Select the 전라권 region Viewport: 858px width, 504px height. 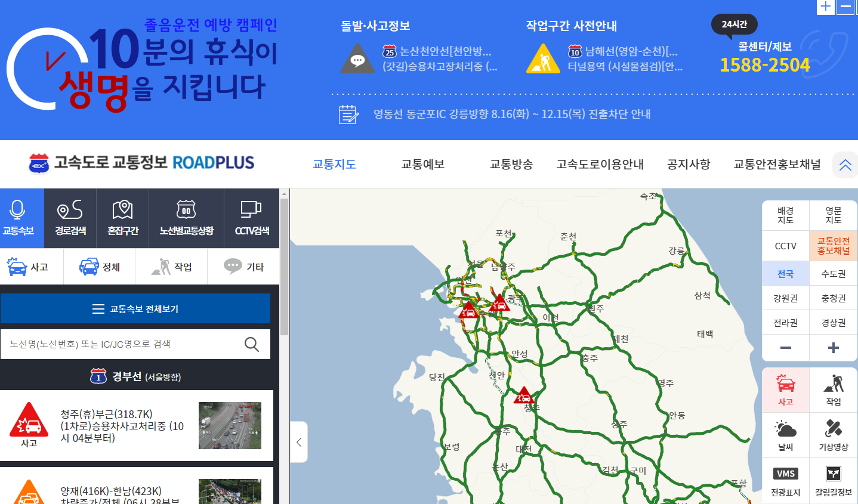pyautogui.click(x=785, y=323)
